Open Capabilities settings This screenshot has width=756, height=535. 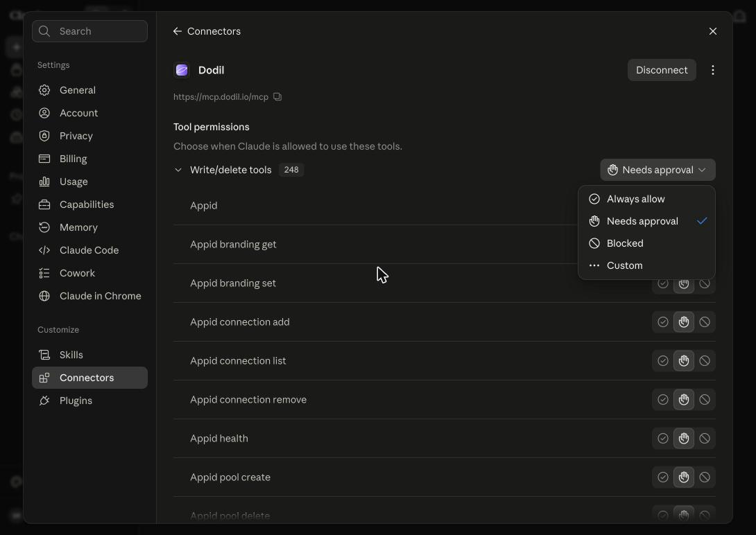89,204
